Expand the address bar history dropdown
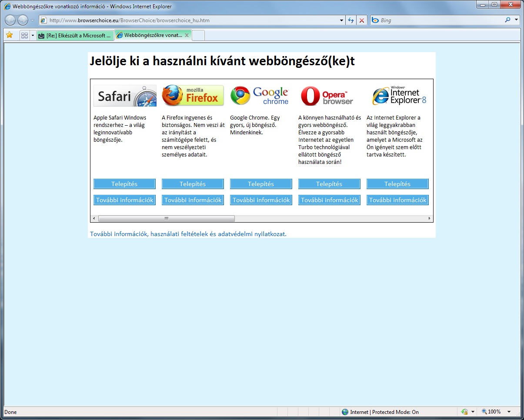Viewport: 524px width, 420px height. [x=341, y=20]
